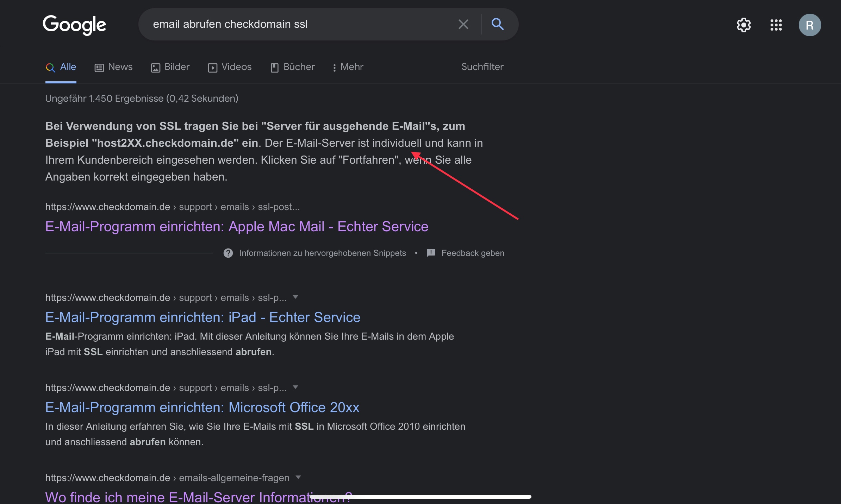The image size is (841, 504).
Task: Switch to the Bücher tab
Action: click(x=292, y=67)
